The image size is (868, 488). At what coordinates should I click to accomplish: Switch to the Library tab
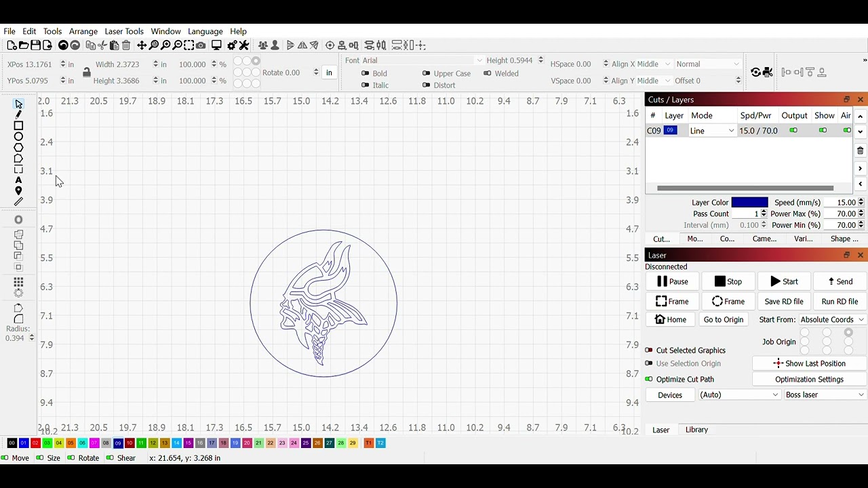click(x=696, y=430)
